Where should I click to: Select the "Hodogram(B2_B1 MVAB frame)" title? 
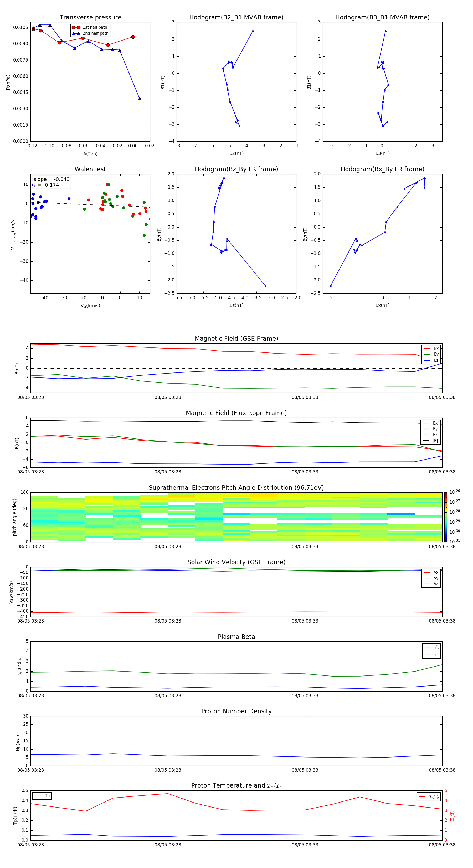236,17
